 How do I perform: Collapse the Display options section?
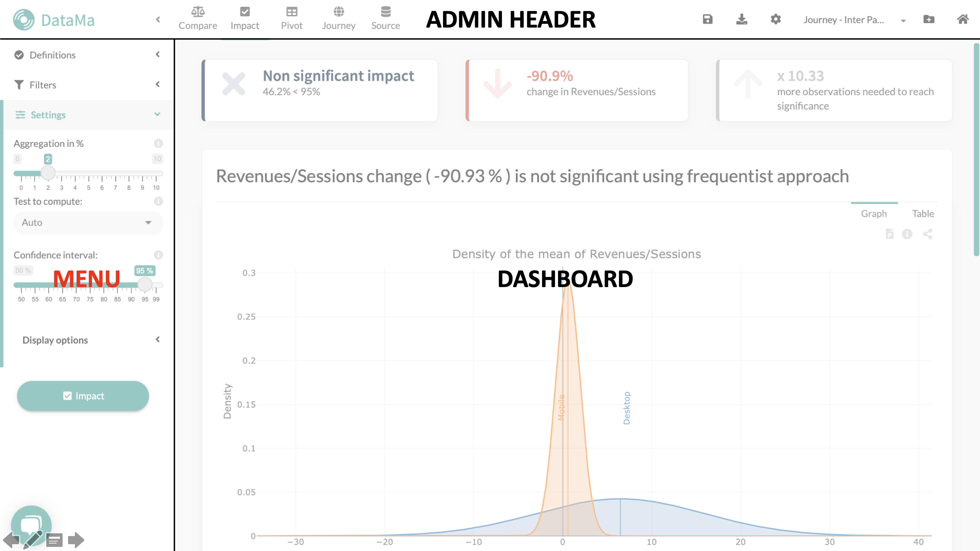coord(158,339)
